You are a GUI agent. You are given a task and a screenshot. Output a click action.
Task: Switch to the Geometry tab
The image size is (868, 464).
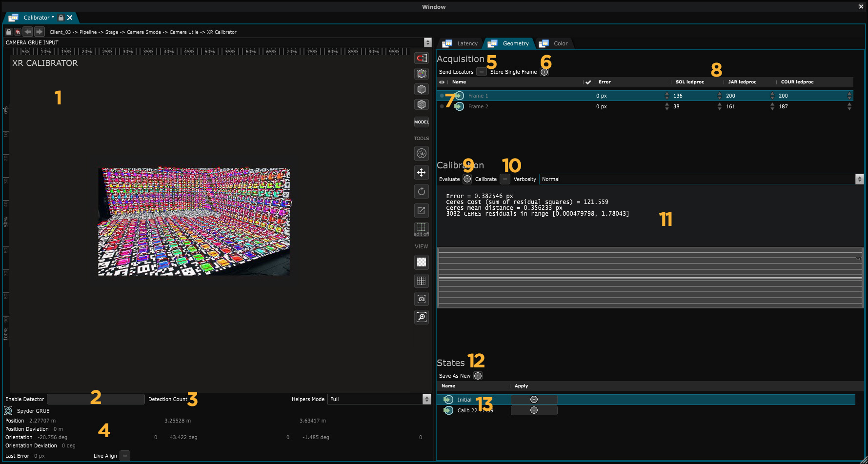click(x=509, y=43)
